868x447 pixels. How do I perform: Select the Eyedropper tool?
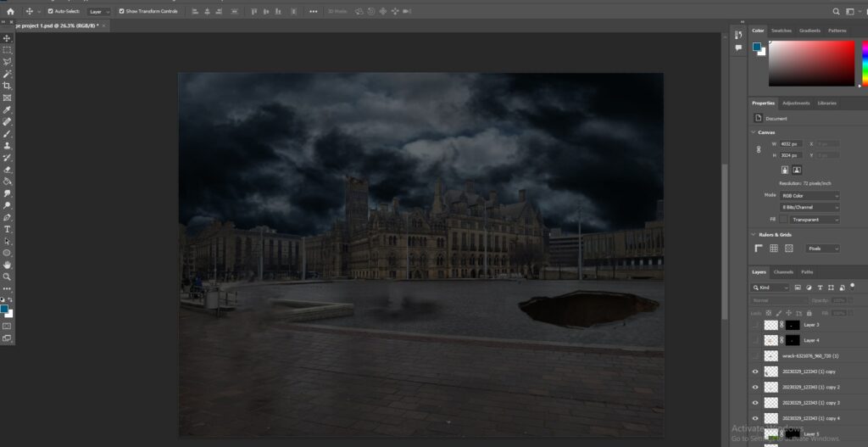(x=7, y=110)
